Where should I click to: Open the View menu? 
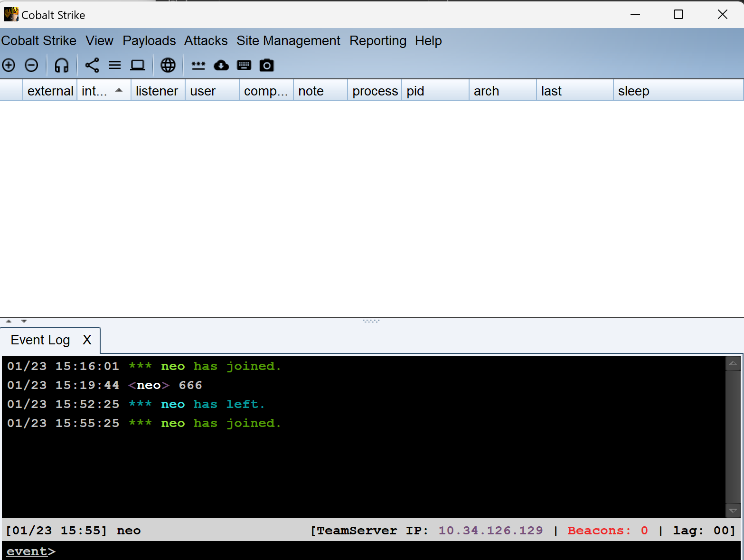point(100,41)
